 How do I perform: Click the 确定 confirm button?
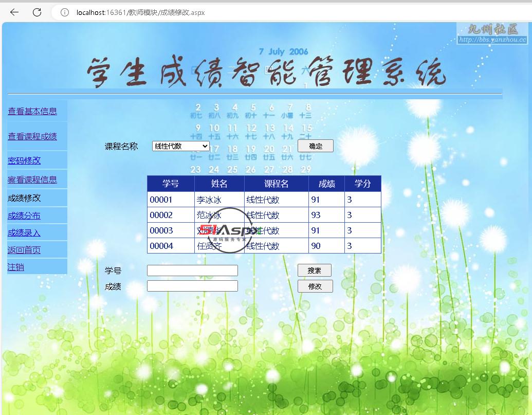(x=316, y=146)
